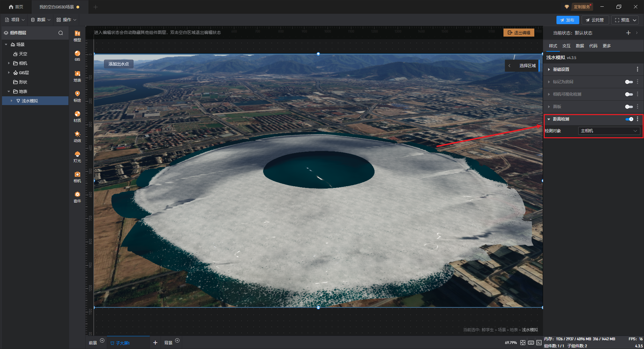
Task: Open the 项目 menu
Action: click(x=15, y=20)
